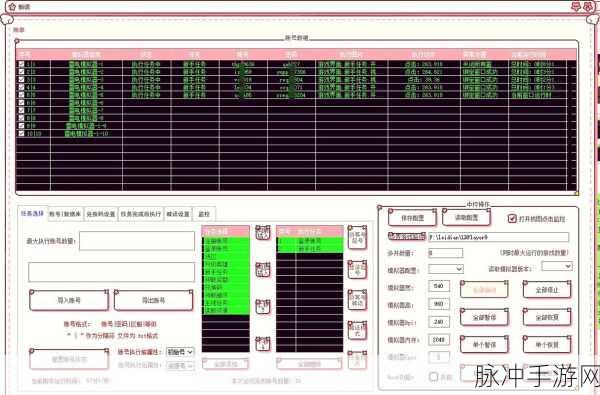Switch to the 任务选择 tab
The image size is (600, 395).
pos(32,214)
